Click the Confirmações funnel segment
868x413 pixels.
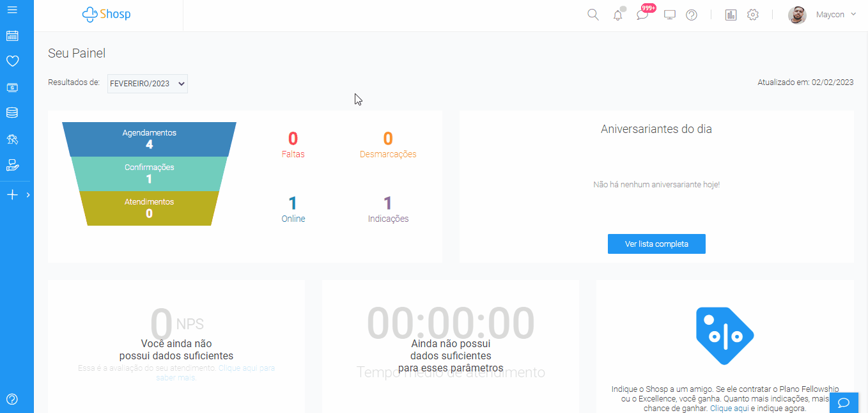149,174
